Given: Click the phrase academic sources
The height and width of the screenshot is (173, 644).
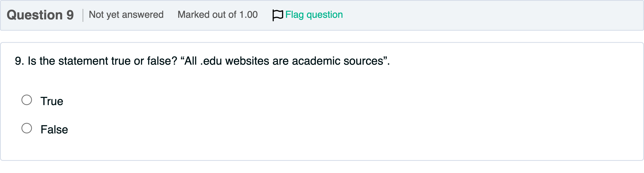Looking at the screenshot, I should [338, 61].
